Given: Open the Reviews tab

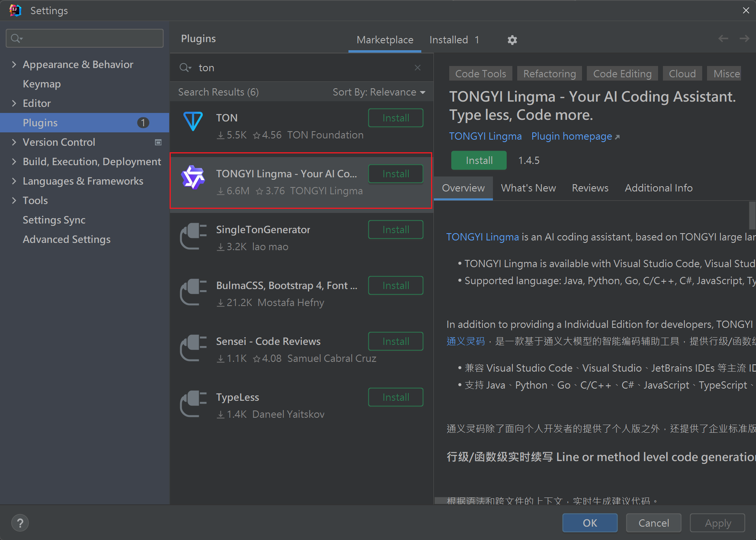Looking at the screenshot, I should pos(590,188).
